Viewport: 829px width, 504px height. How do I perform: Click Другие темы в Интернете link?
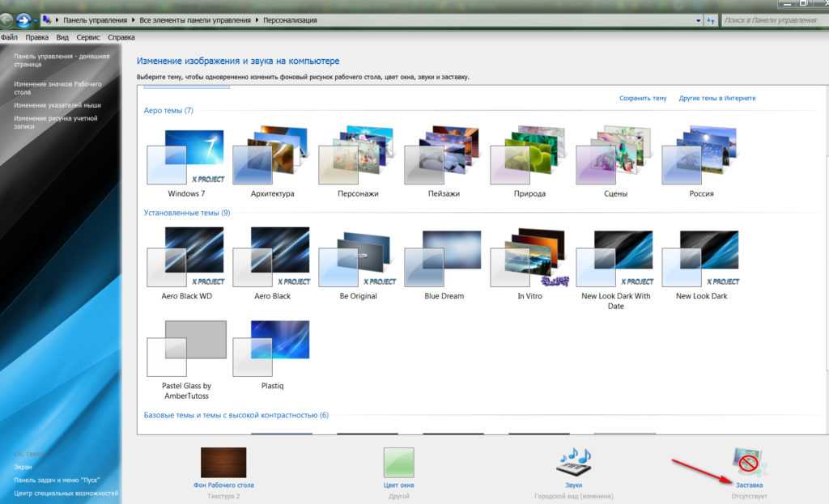point(717,98)
